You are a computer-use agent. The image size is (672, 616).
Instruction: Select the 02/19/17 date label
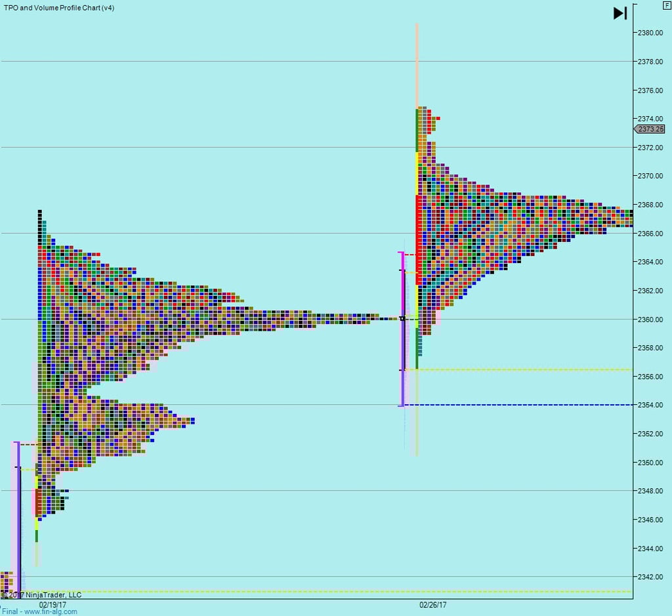(x=52, y=604)
